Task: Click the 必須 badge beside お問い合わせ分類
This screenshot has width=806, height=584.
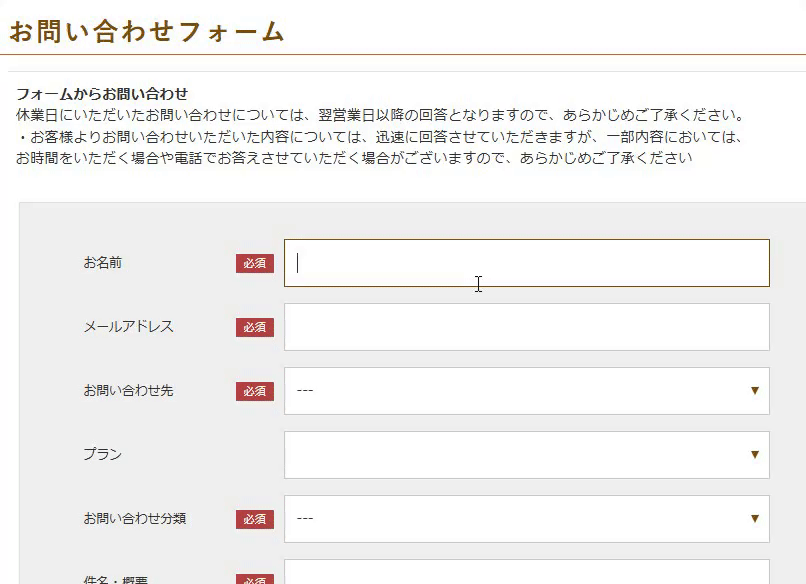Action: [x=255, y=519]
